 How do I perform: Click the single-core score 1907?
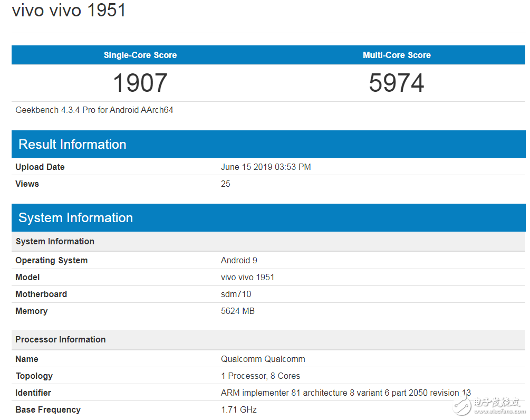[140, 83]
